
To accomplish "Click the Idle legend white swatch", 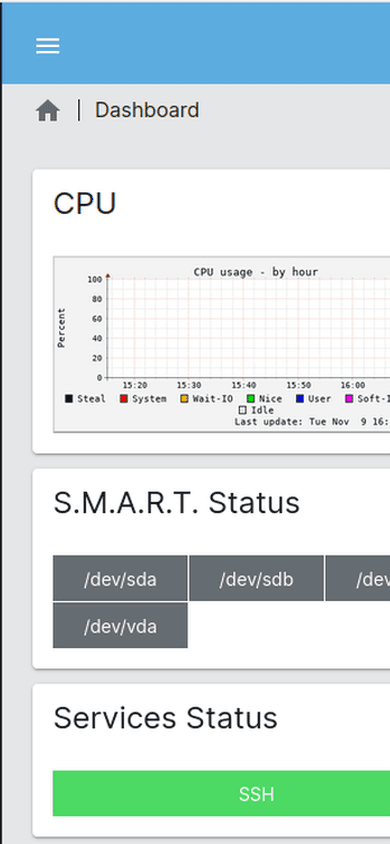I will click(243, 410).
